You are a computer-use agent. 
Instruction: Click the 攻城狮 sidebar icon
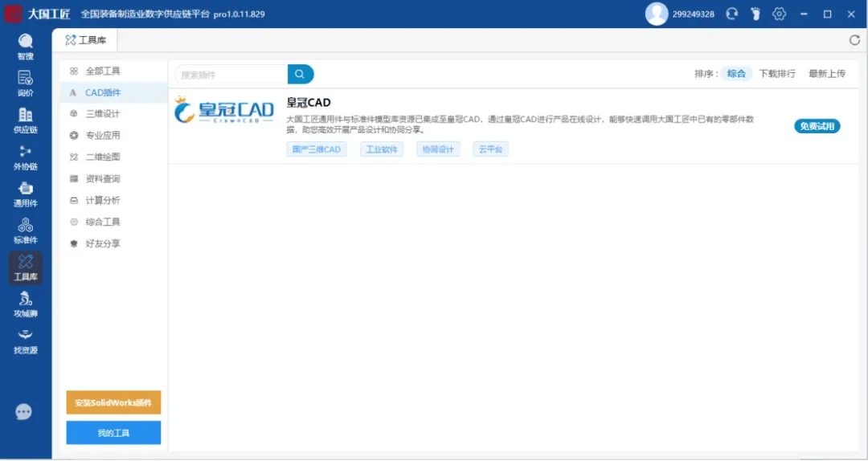[26, 304]
